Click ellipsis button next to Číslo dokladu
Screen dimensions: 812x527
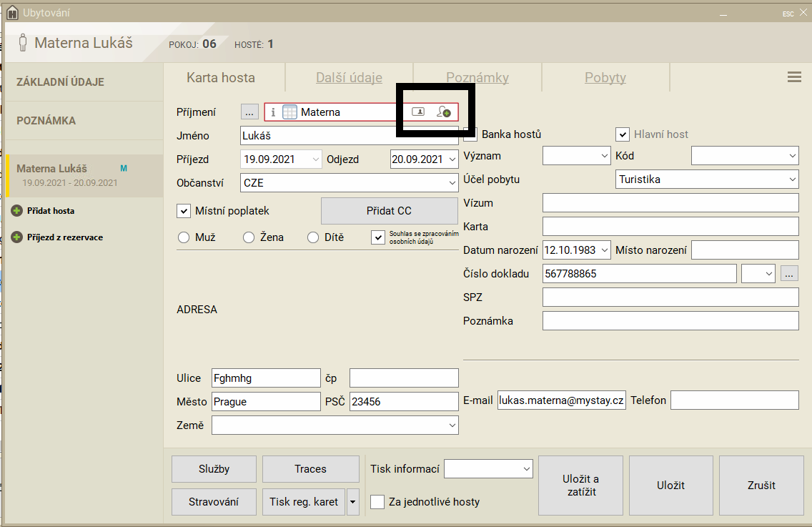tap(789, 273)
